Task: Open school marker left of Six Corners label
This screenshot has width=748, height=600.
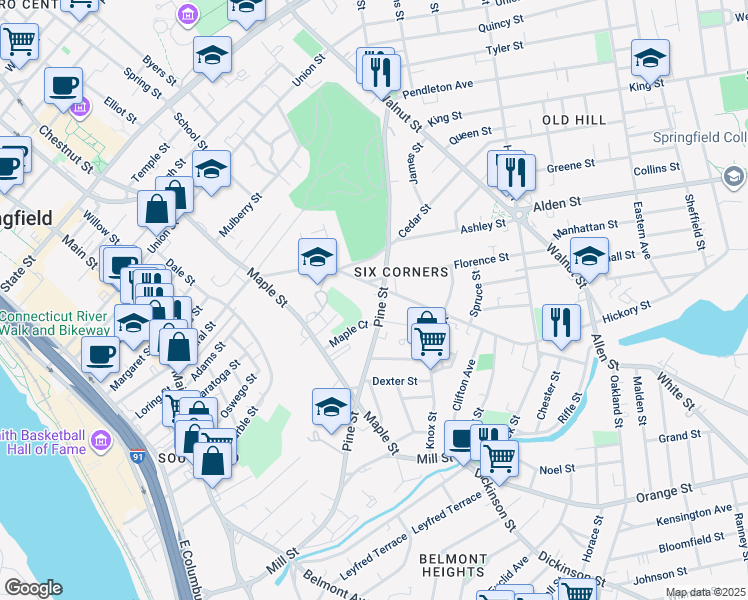Action: [x=317, y=258]
